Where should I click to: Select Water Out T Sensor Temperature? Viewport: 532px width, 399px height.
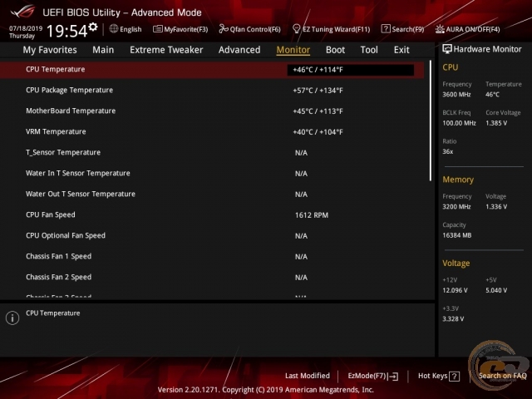[x=212, y=194]
